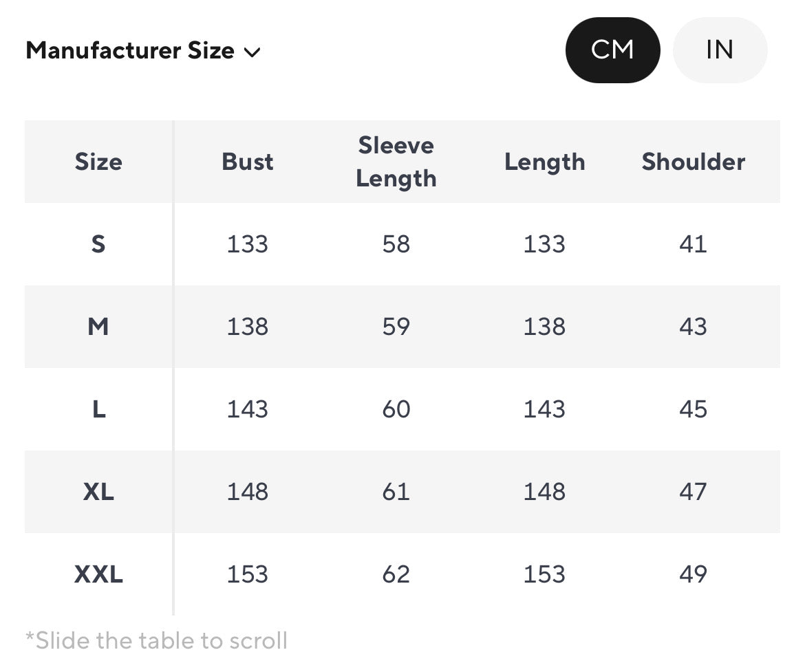
Task: Click the Bust column header
Action: click(x=248, y=162)
